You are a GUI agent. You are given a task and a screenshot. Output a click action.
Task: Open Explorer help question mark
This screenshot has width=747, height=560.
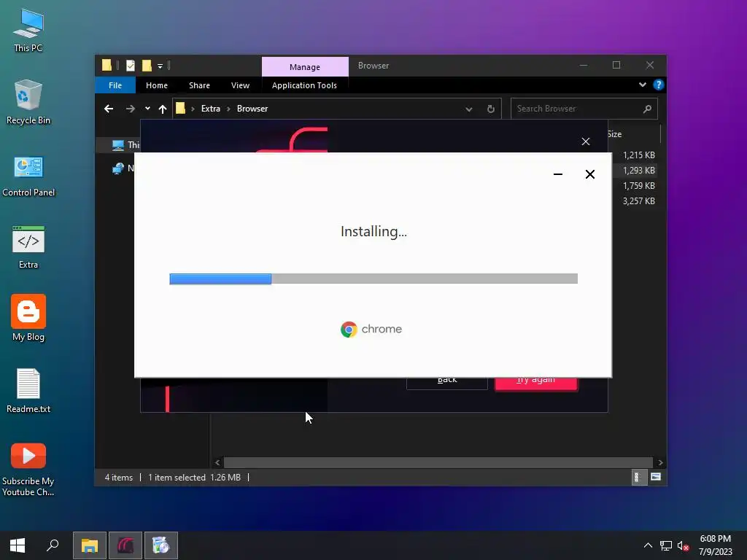659,85
